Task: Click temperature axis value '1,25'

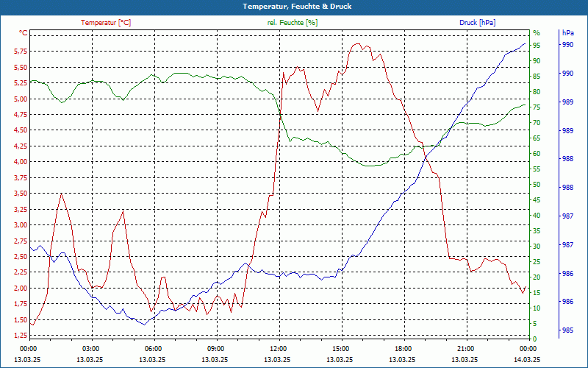Action: pos(21,336)
